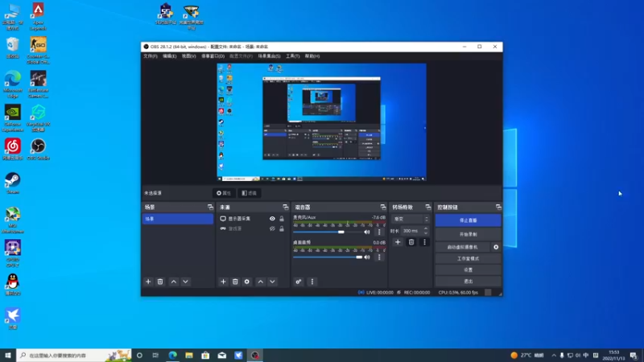Move the source down in Sources list

[272, 282]
